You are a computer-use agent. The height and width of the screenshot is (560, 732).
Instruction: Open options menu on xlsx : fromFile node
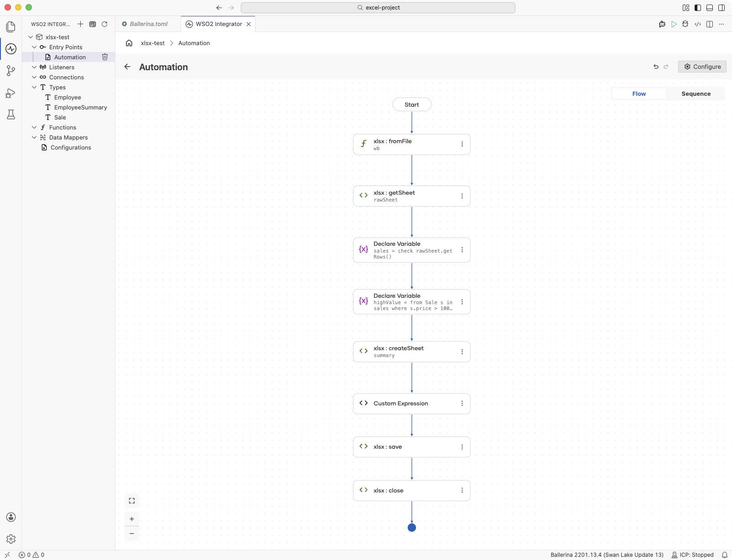pyautogui.click(x=462, y=144)
